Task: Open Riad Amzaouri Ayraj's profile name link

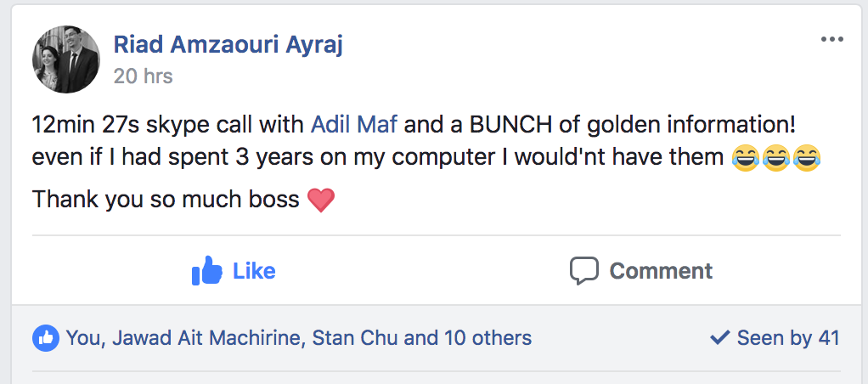Action: point(228,45)
